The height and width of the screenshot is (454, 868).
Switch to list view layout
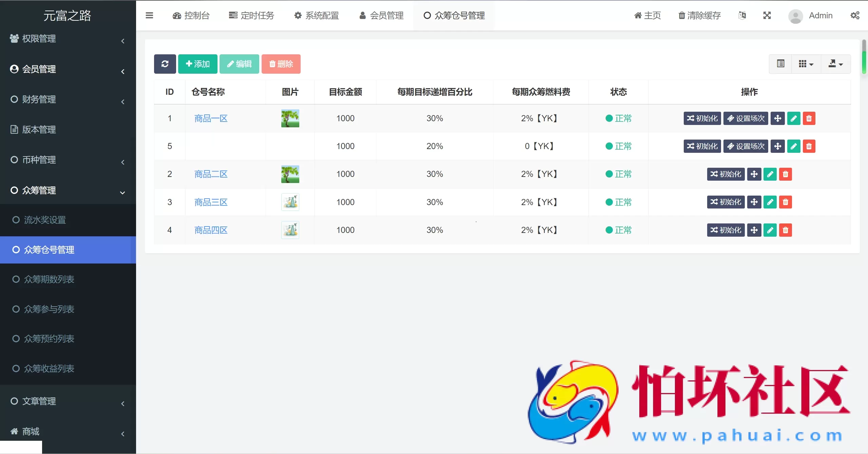pyautogui.click(x=780, y=64)
